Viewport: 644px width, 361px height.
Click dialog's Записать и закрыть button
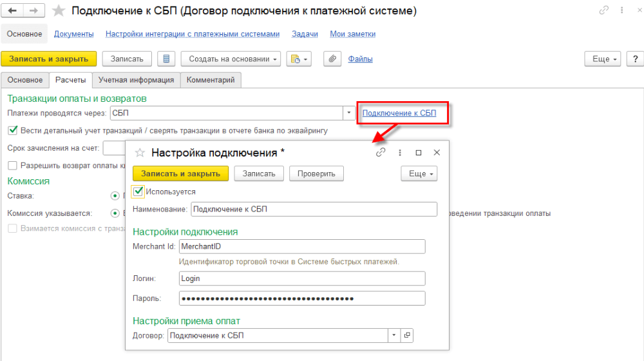181,173
